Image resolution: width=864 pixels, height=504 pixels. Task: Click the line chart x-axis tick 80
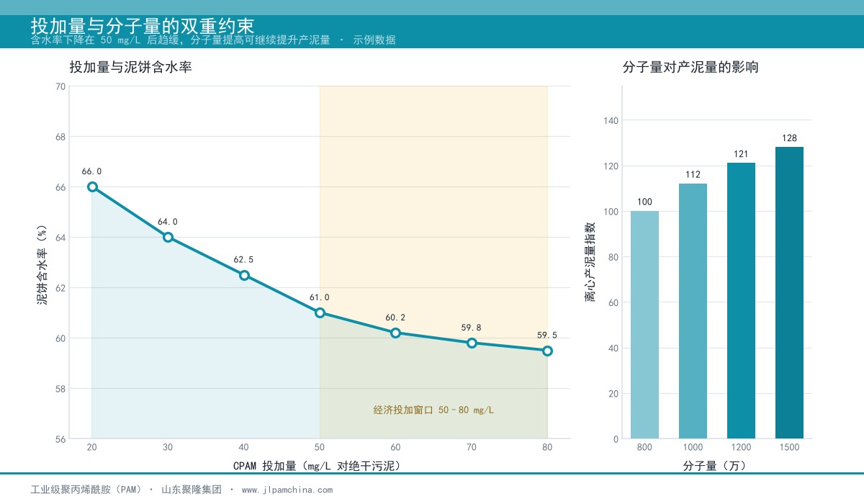pos(547,447)
